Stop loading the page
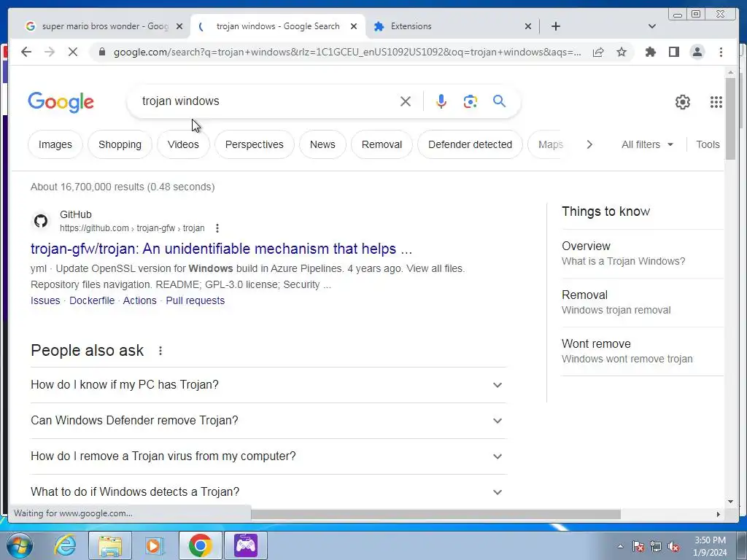747x560 pixels. pyautogui.click(x=73, y=52)
